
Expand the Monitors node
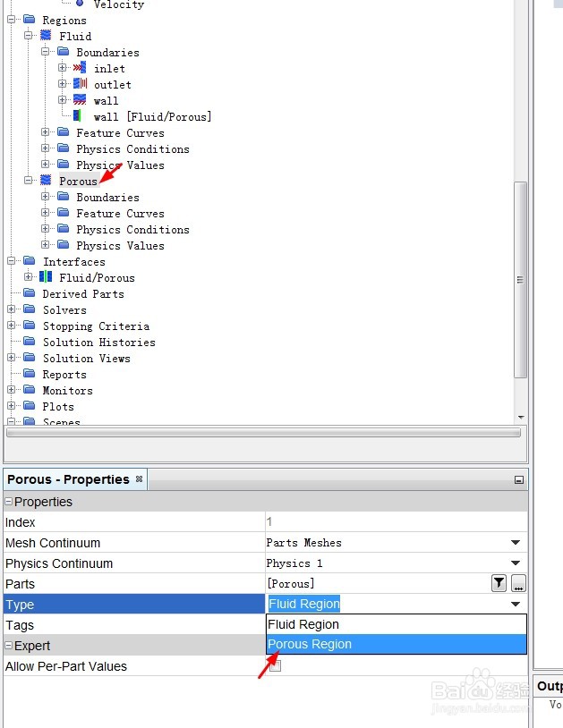(x=12, y=390)
